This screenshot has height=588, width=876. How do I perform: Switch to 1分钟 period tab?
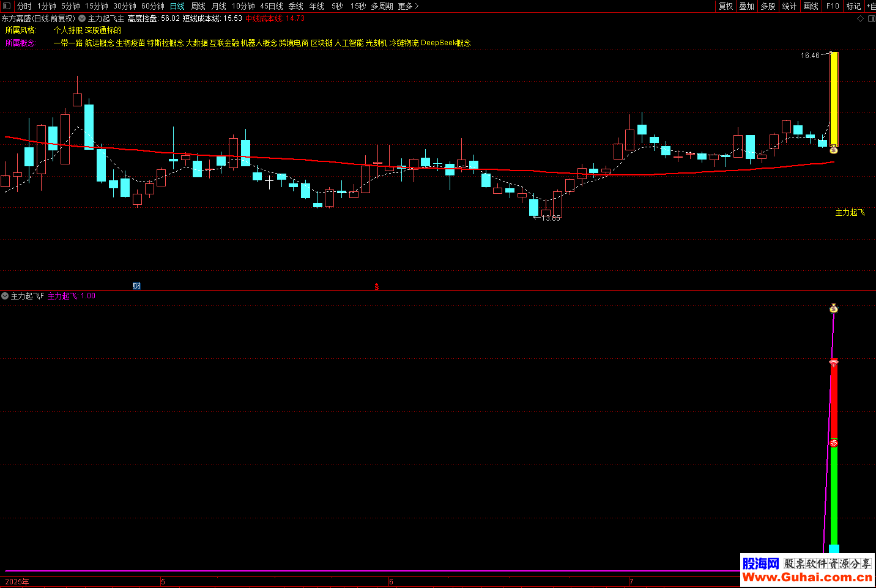46,6
